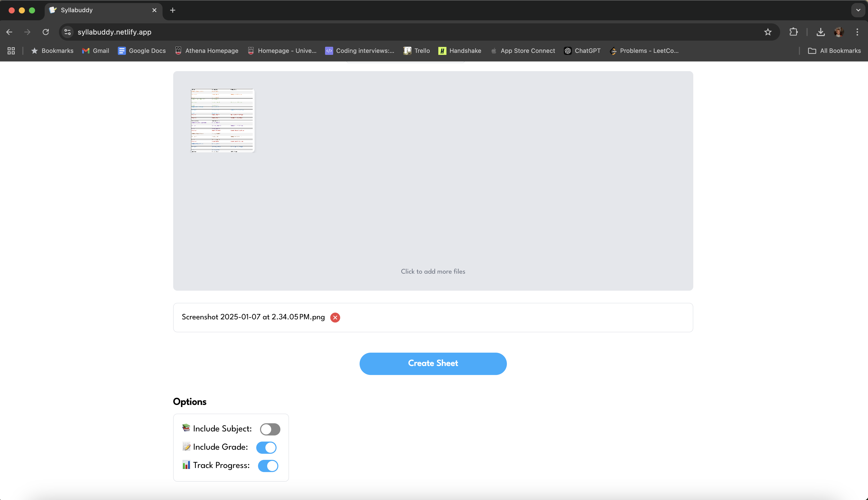The height and width of the screenshot is (500, 868).
Task: Click the Create Sheet button
Action: [x=433, y=363]
